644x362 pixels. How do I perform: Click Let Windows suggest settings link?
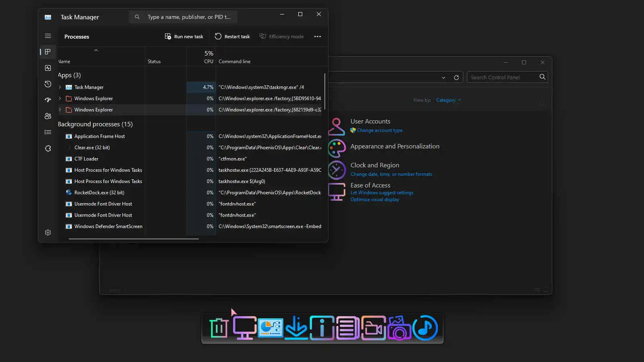[x=382, y=193]
